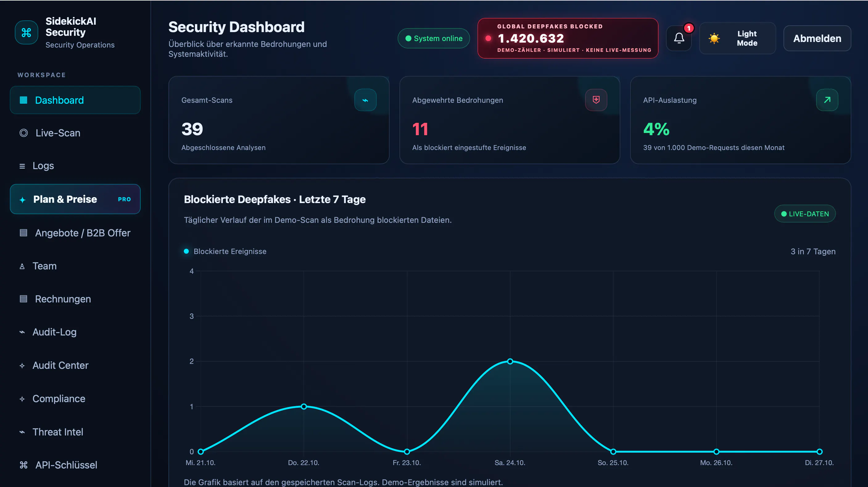Open the Compliance section
This screenshot has width=868, height=487.
(x=75, y=399)
